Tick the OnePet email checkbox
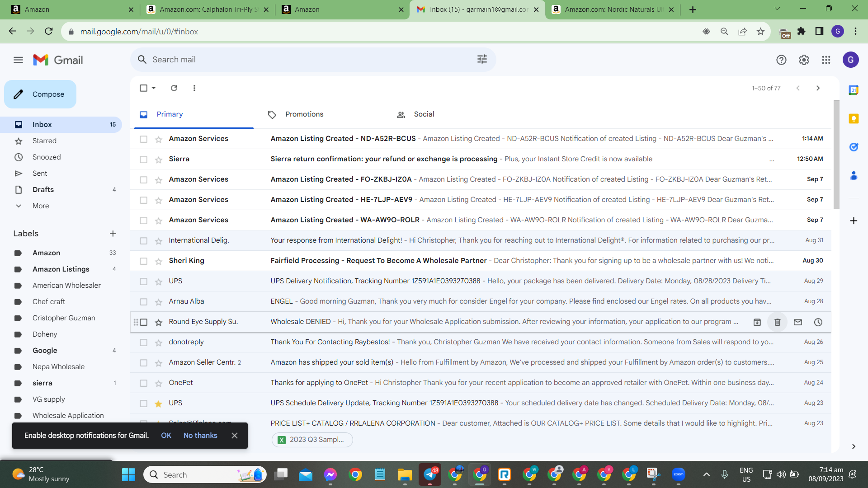This screenshot has width=868, height=488. 144,383
